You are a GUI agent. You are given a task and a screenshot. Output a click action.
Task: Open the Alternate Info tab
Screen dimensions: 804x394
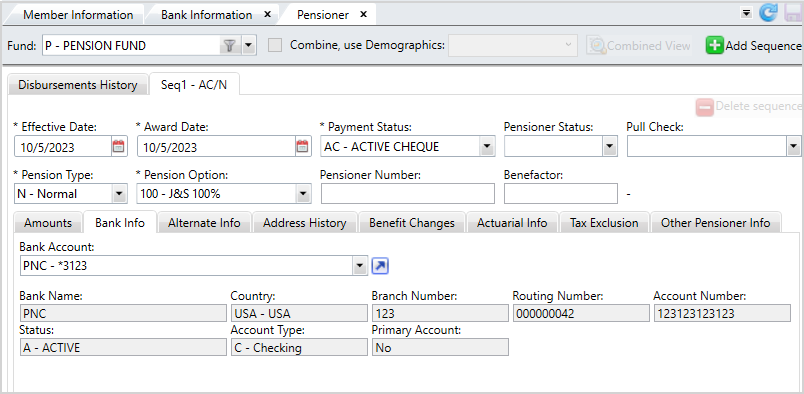(x=204, y=223)
